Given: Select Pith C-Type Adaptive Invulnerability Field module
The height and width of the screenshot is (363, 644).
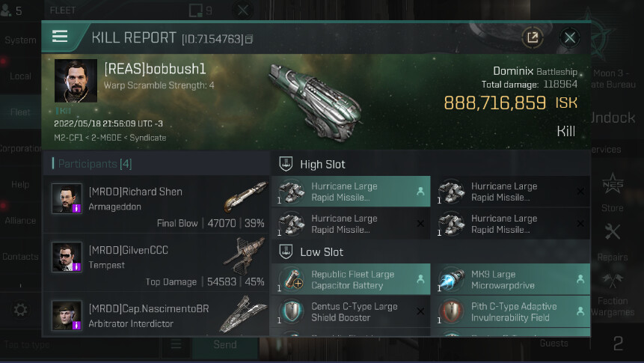Looking at the screenshot, I should (511, 311).
